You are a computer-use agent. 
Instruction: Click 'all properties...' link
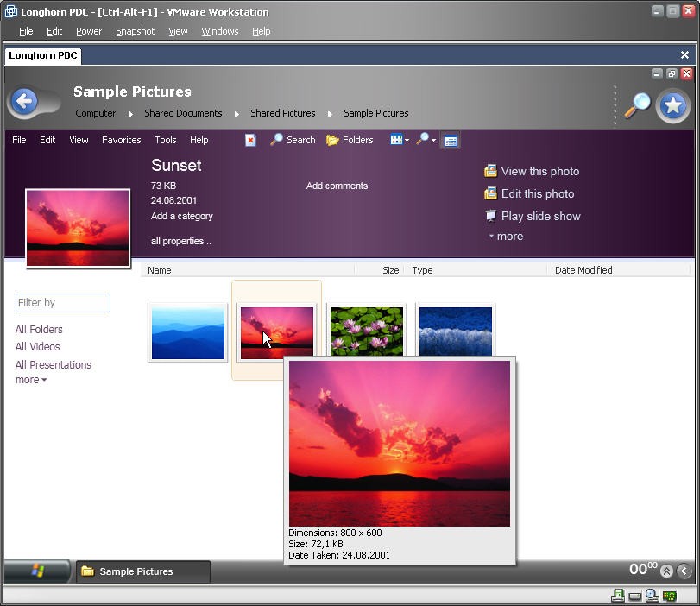coord(180,242)
